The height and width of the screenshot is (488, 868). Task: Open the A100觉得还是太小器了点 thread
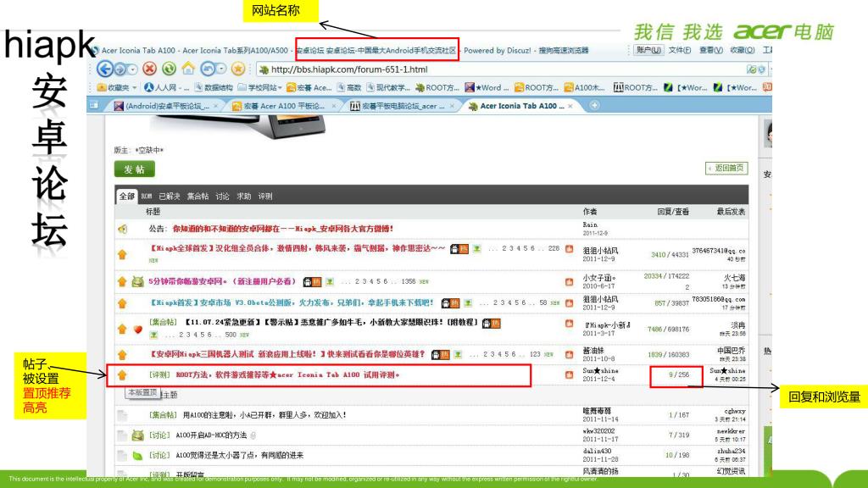240,455
